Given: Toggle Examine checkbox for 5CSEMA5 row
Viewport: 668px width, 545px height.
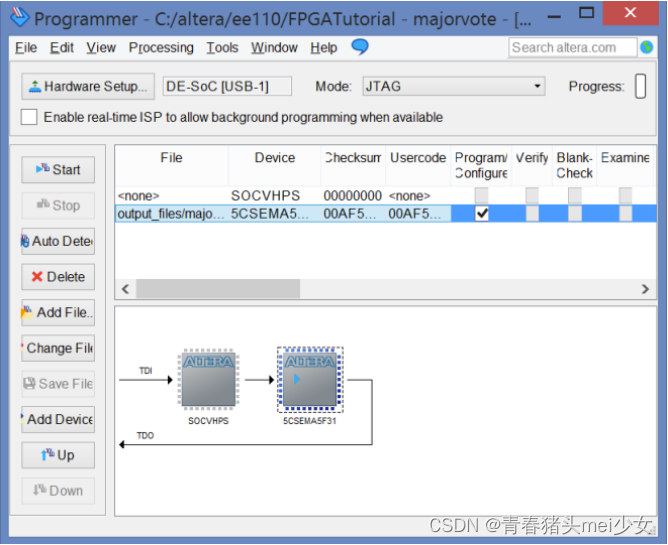Looking at the screenshot, I should tap(625, 213).
